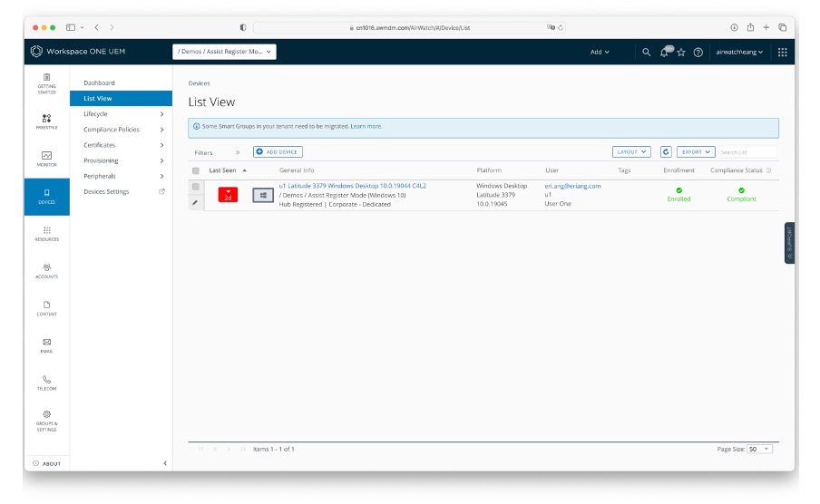820x504 pixels.
Task: Open the apps grid icon in header
Action: 782,53
